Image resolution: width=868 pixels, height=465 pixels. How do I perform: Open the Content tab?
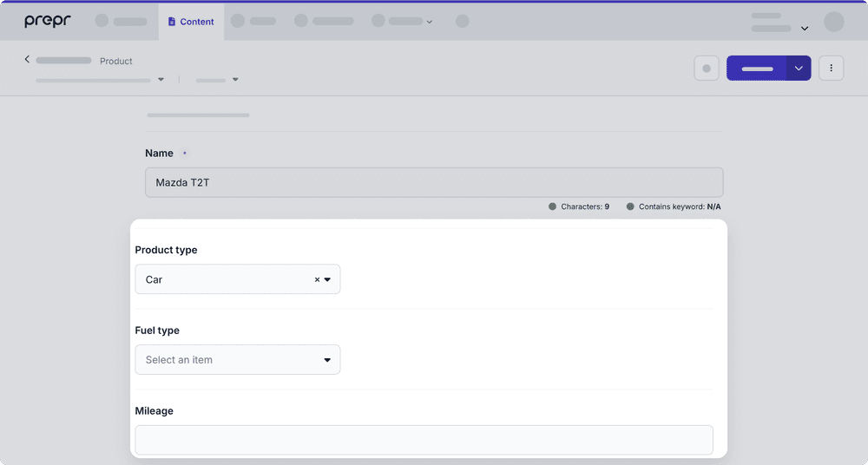point(191,22)
